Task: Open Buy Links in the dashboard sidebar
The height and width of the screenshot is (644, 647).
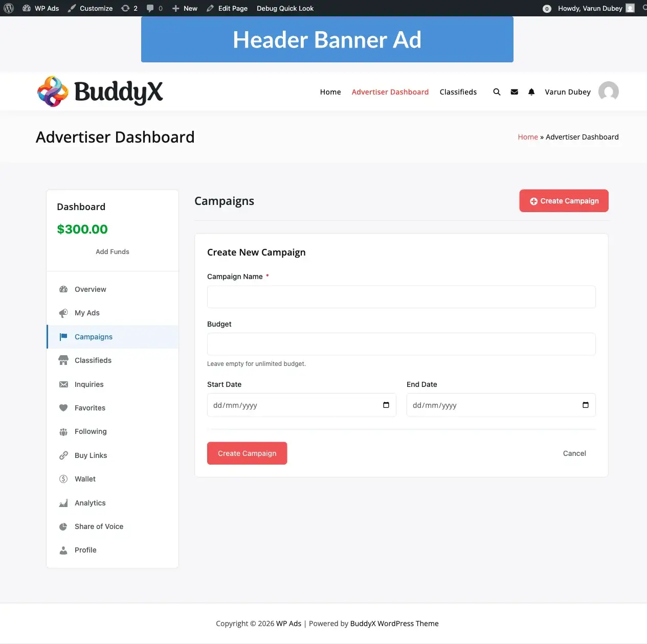Action: pos(113,455)
